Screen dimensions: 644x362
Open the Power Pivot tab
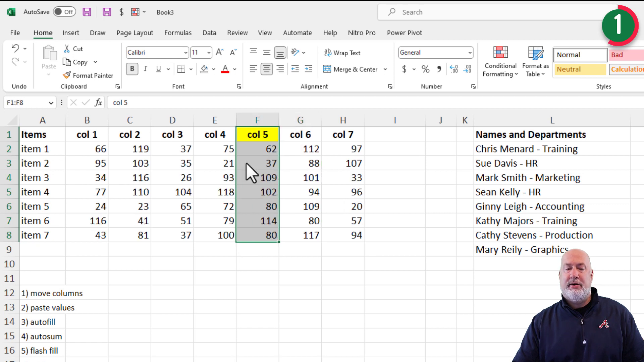click(x=404, y=33)
